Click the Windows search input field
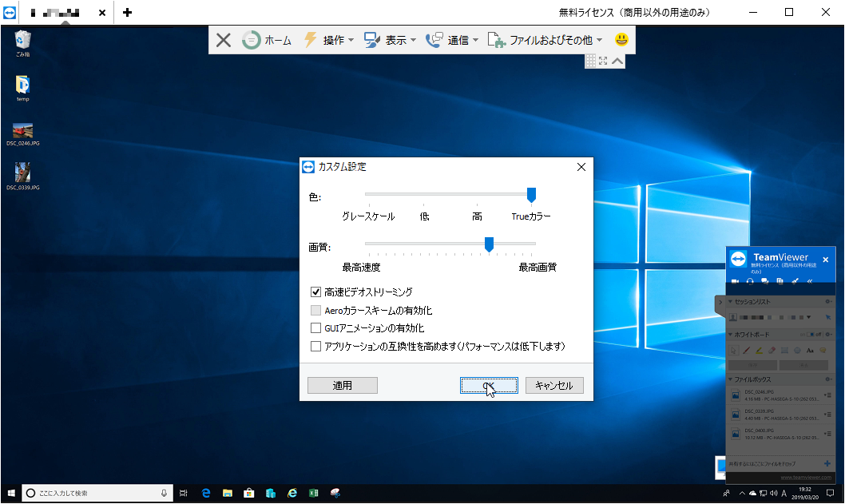Viewport: 845px width, 504px height. 96,494
